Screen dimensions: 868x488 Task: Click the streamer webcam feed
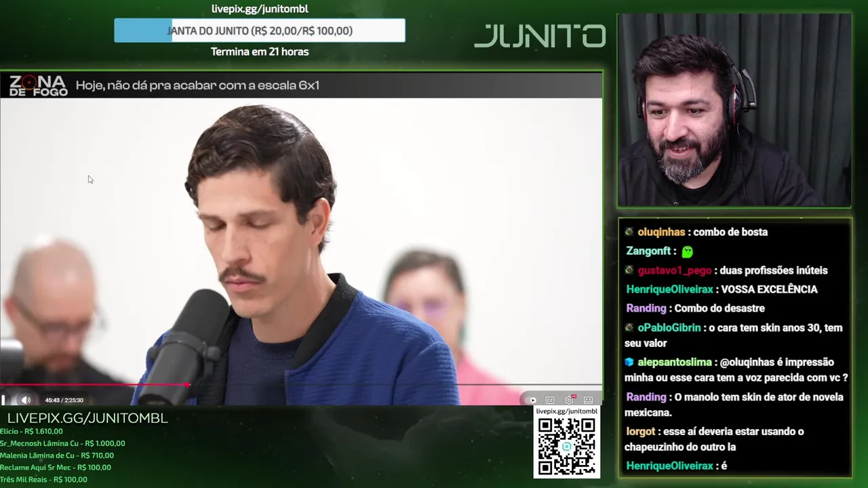734,110
